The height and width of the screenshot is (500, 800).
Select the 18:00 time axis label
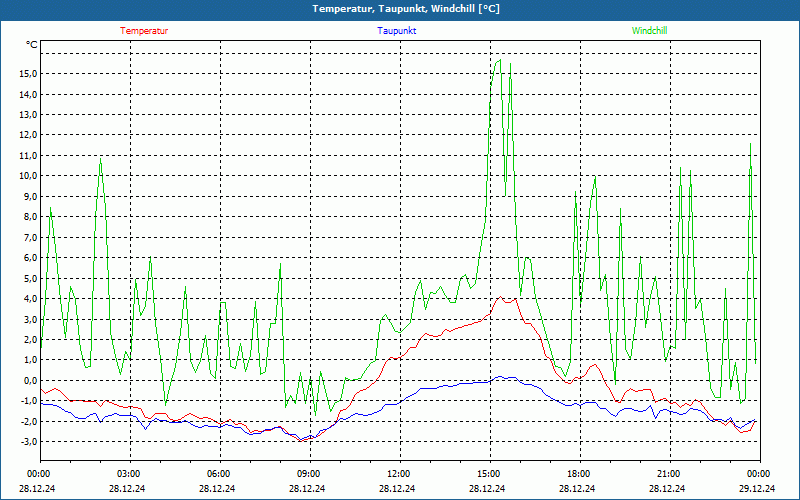[579, 474]
